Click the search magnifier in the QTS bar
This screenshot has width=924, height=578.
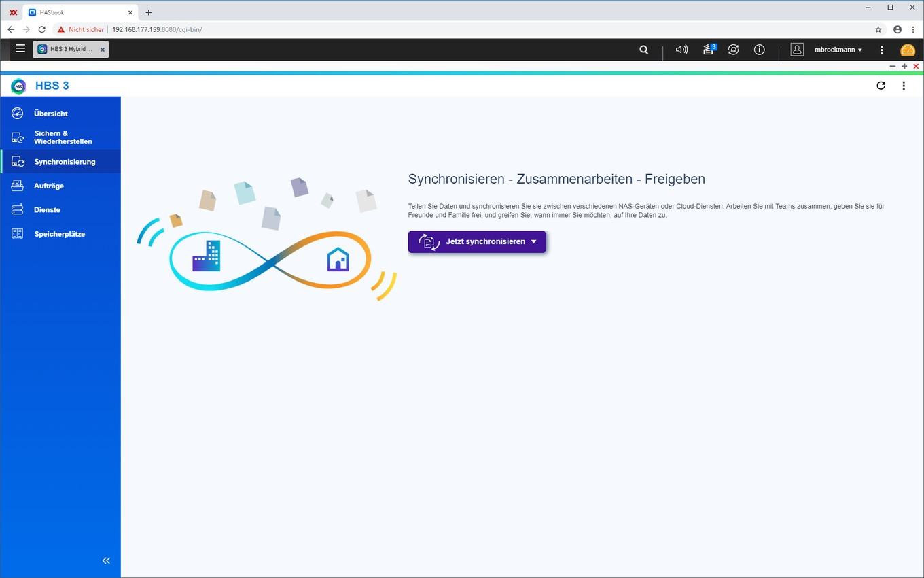(644, 50)
